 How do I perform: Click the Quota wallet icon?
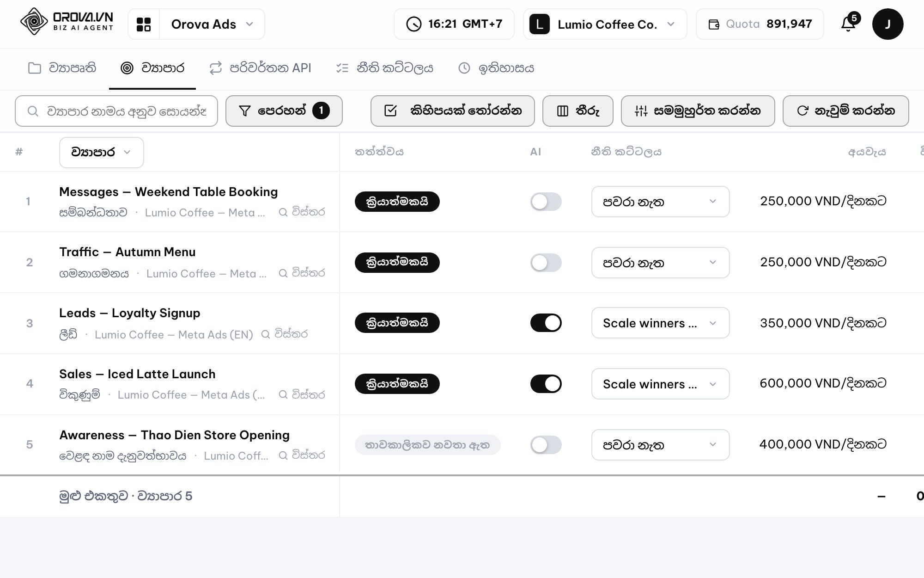714,24
